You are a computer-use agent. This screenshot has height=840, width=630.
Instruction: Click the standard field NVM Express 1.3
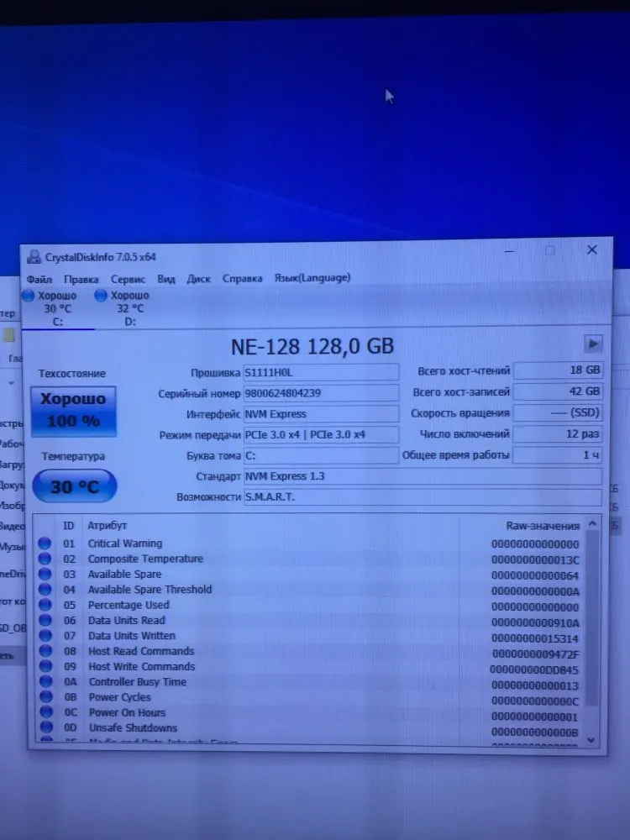[423, 476]
